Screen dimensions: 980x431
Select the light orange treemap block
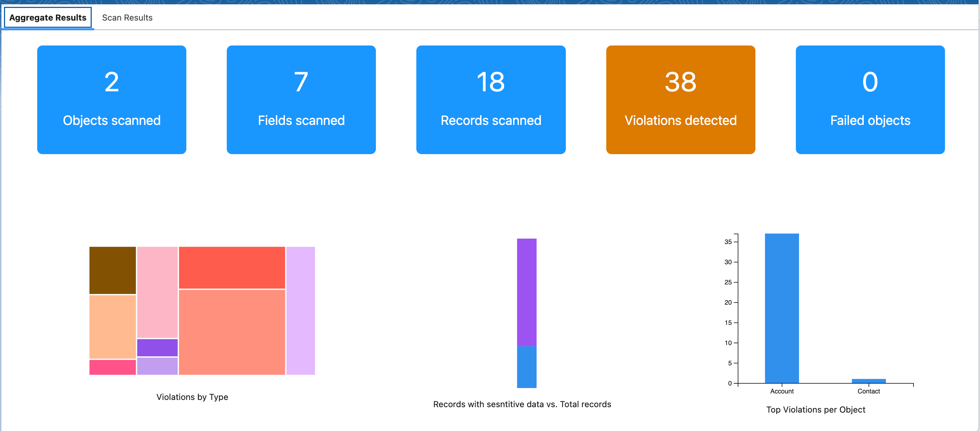112,326
